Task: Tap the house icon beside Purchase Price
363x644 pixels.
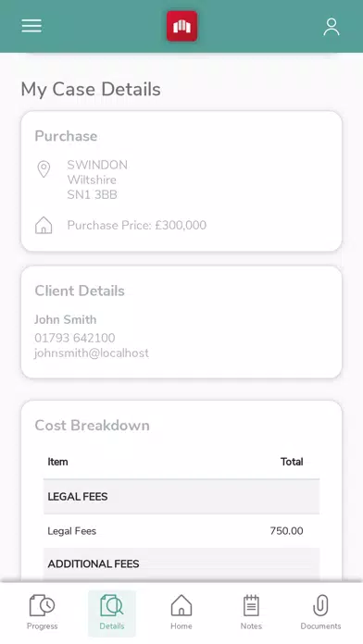Action: [44, 226]
